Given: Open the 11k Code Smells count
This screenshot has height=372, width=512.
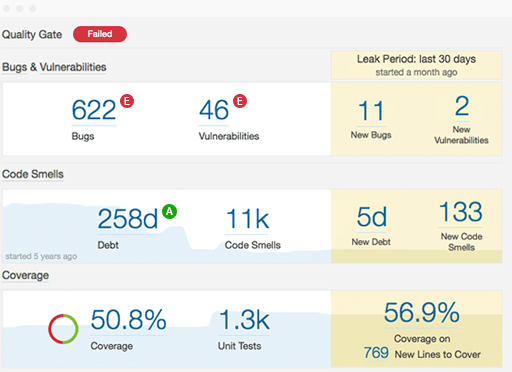Looking at the screenshot, I should pyautogui.click(x=247, y=219).
